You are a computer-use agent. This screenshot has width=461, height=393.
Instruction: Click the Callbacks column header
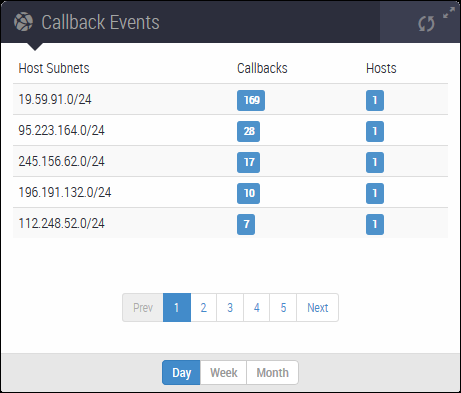[262, 68]
